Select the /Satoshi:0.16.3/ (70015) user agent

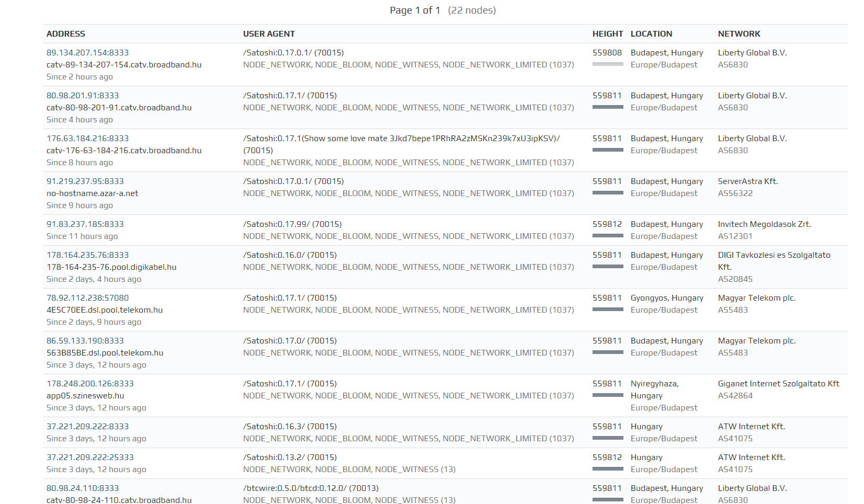coord(290,427)
